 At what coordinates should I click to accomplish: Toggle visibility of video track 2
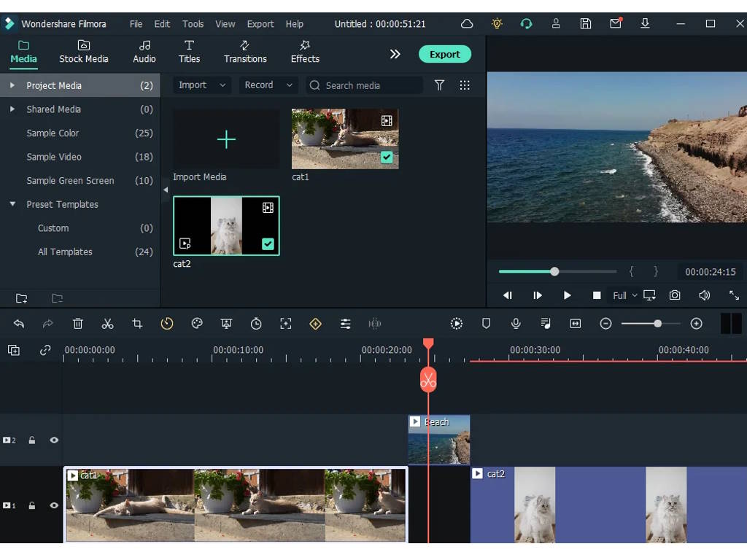(54, 440)
